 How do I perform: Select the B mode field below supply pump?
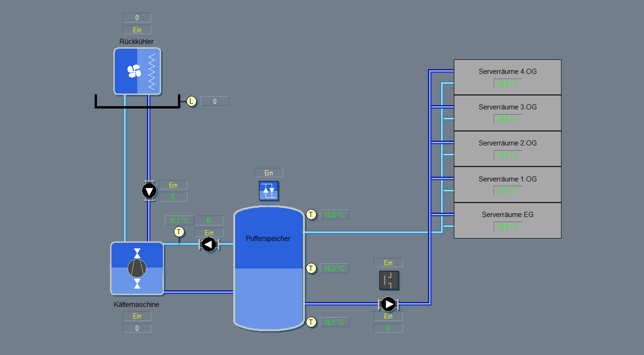388,328
